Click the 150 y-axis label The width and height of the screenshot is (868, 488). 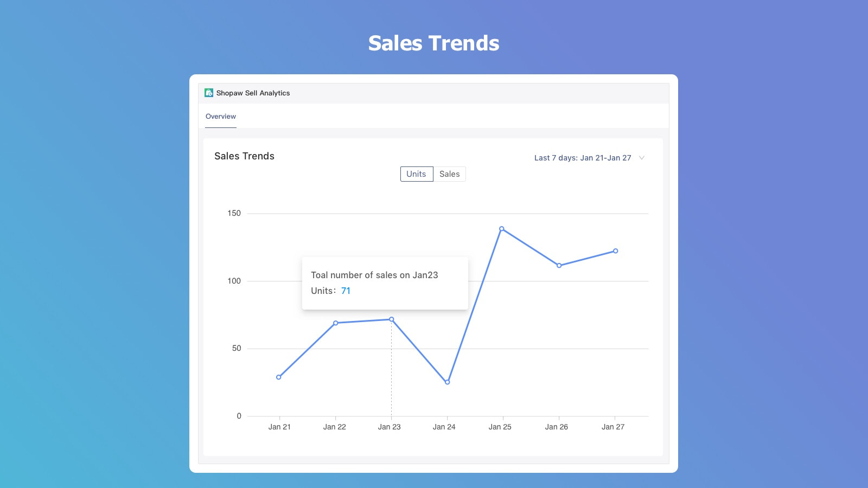point(234,213)
